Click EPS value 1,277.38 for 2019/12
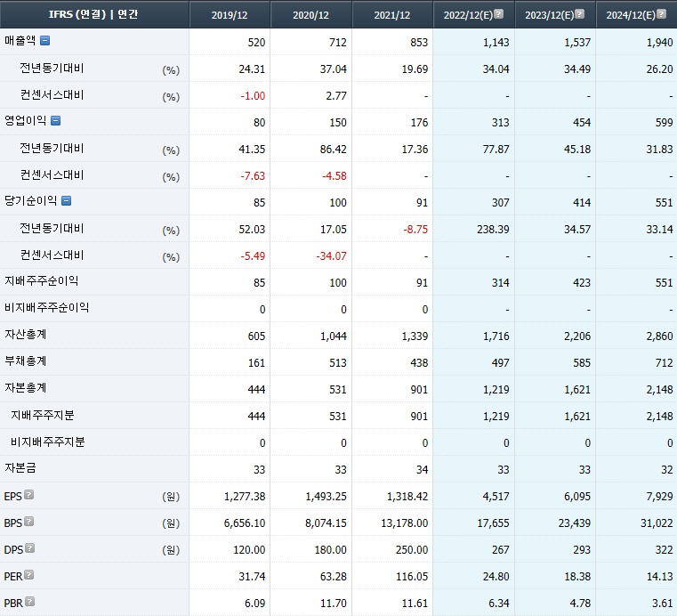 [245, 497]
